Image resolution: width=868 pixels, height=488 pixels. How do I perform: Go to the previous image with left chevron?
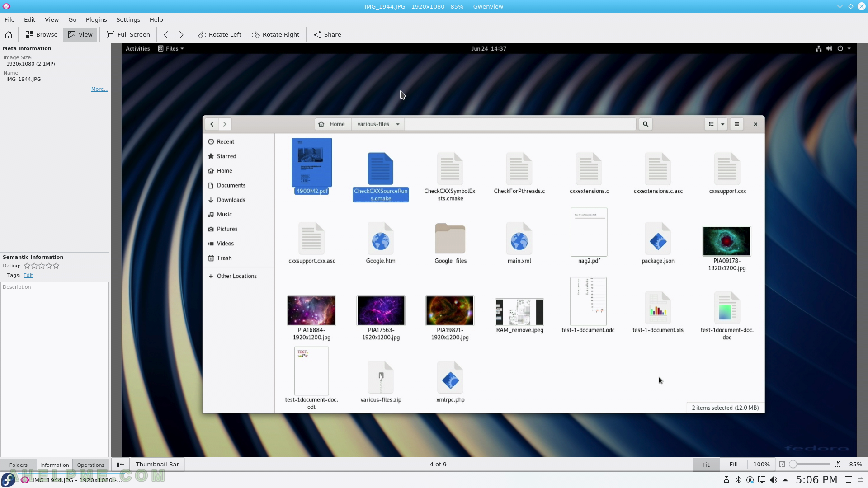pos(166,35)
